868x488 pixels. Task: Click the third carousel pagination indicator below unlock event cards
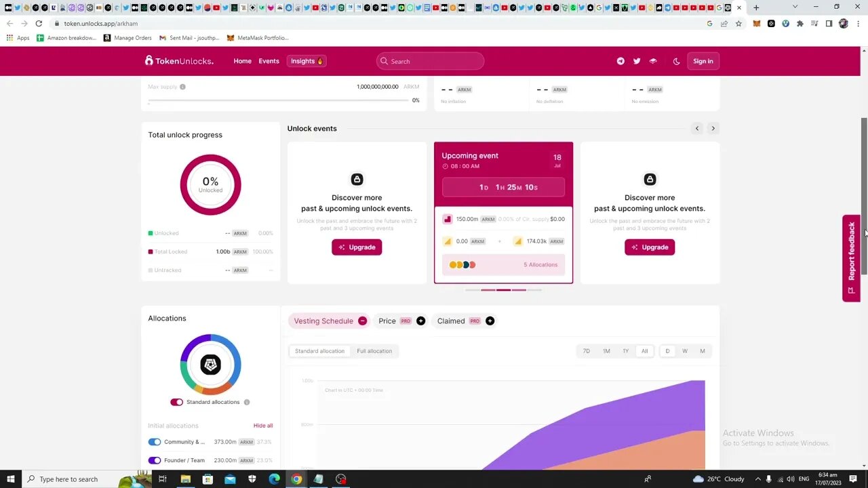click(x=503, y=290)
